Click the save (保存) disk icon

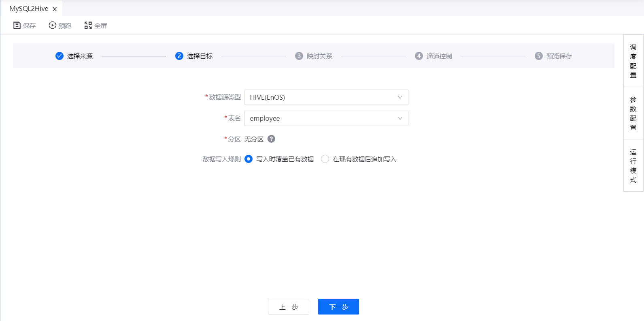pyautogui.click(x=17, y=25)
